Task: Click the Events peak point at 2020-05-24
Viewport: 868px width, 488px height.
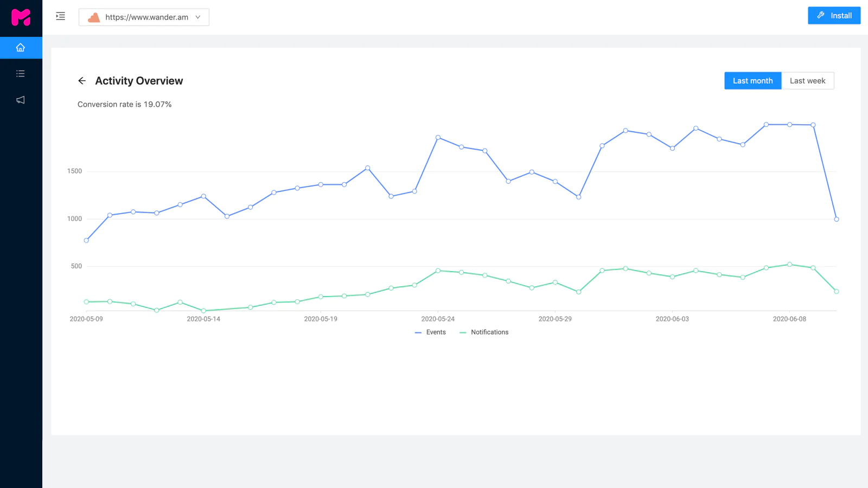Action: pyautogui.click(x=438, y=138)
